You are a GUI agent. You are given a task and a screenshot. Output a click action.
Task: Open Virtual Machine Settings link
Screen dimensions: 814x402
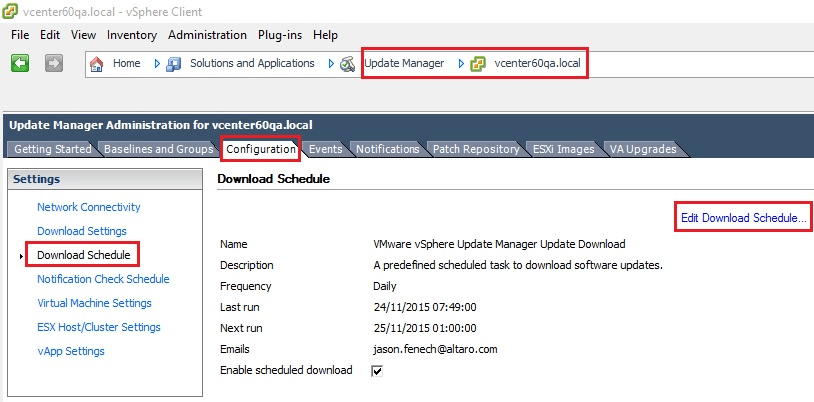[94, 303]
